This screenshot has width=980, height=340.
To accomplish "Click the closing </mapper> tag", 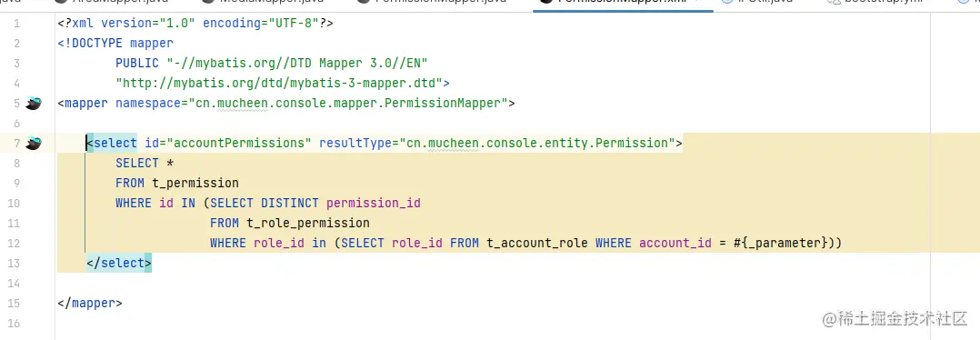I will point(90,303).
